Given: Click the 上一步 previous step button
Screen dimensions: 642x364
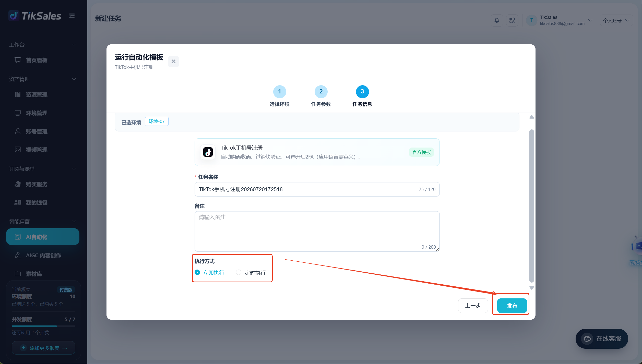Looking at the screenshot, I should click(x=473, y=306).
